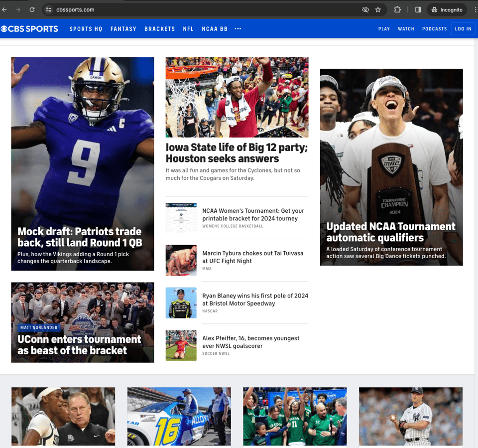
Task: Switch to the NCAA BB section
Action: 215,28
